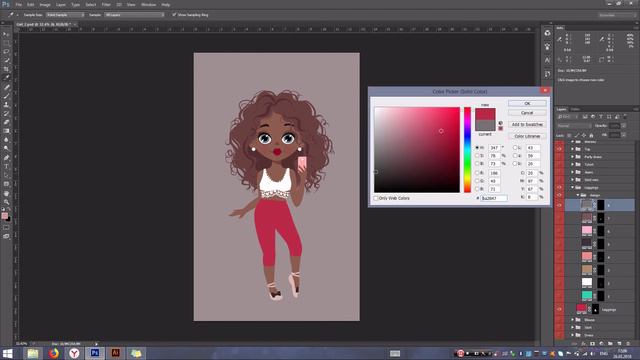Image resolution: width=640 pixels, height=360 pixels.
Task: Select the Zoom tool
Action: [x=6, y=202]
